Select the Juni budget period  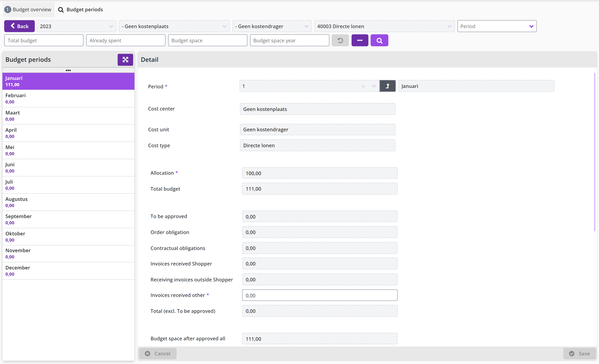tap(68, 168)
